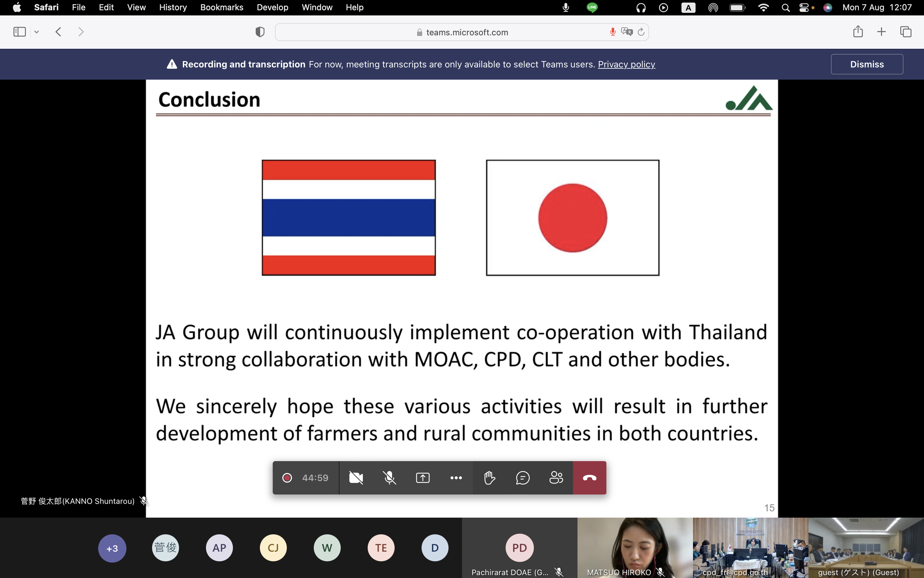Image resolution: width=924 pixels, height=578 pixels.
Task: Select the CJ participant avatar
Action: point(273,548)
